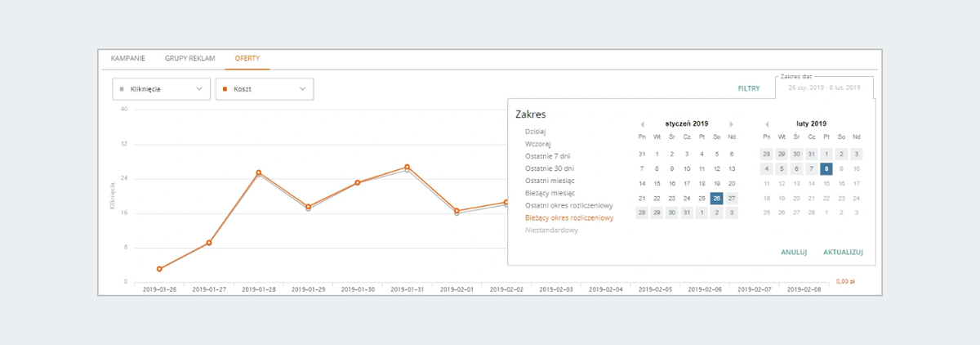Select January 27 in the styczeń calendar

[x=732, y=198]
